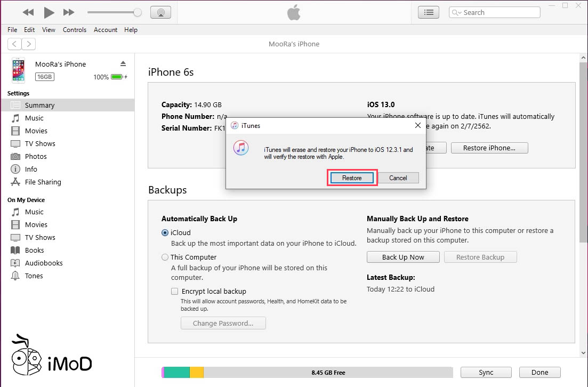Viewport: 588px width, 387px height.
Task: Click Music icon under On My Device
Action: 15,212
